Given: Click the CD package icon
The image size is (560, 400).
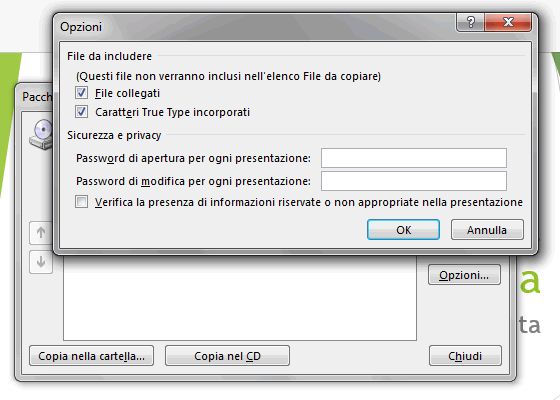Looking at the screenshot, I should pyautogui.click(x=41, y=134).
